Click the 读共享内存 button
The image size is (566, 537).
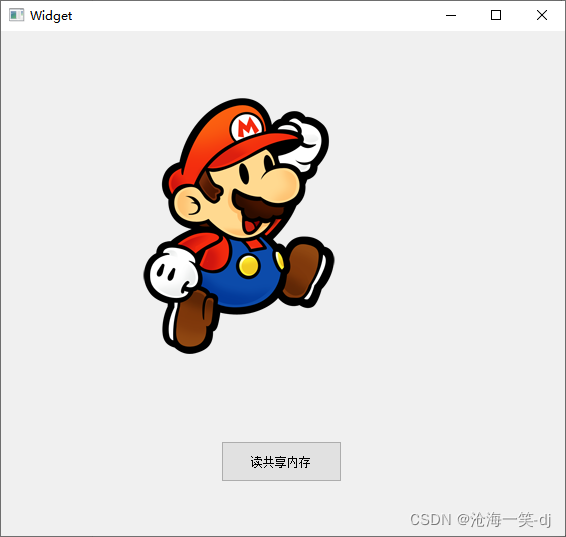point(281,462)
